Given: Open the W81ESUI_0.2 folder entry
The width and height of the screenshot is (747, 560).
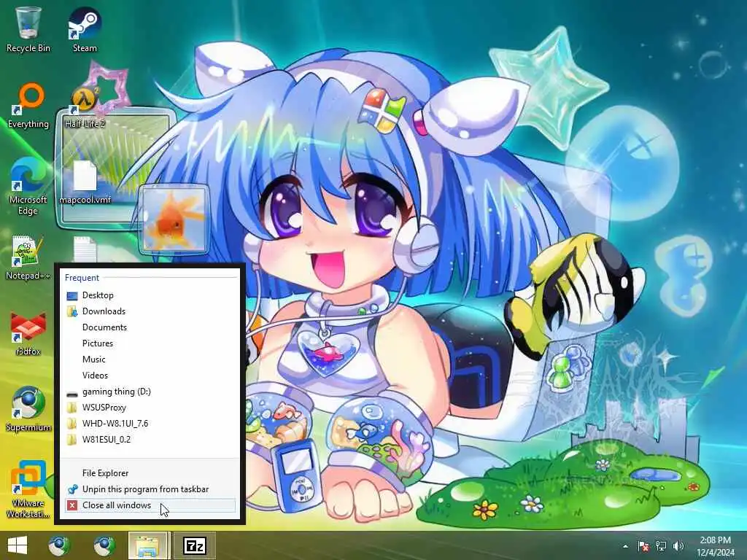Looking at the screenshot, I should 150,440.
